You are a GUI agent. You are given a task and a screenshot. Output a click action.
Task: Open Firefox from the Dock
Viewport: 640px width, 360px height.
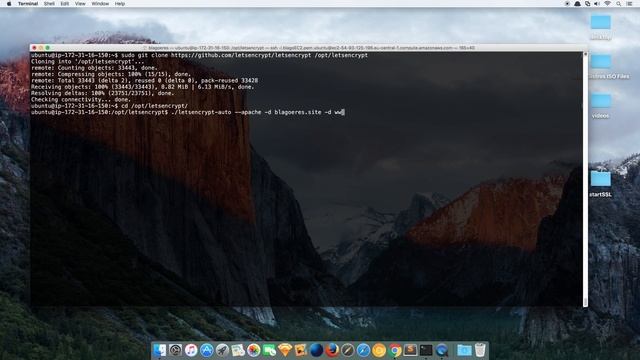click(x=332, y=350)
